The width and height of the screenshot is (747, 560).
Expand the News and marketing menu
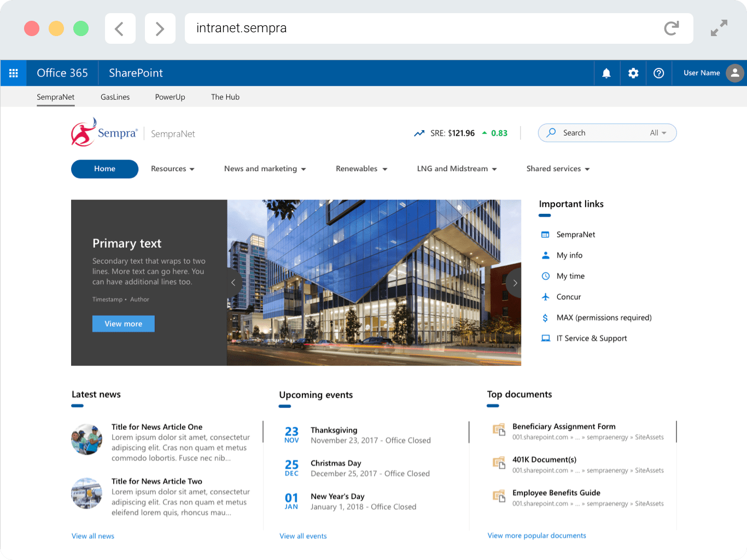(265, 169)
